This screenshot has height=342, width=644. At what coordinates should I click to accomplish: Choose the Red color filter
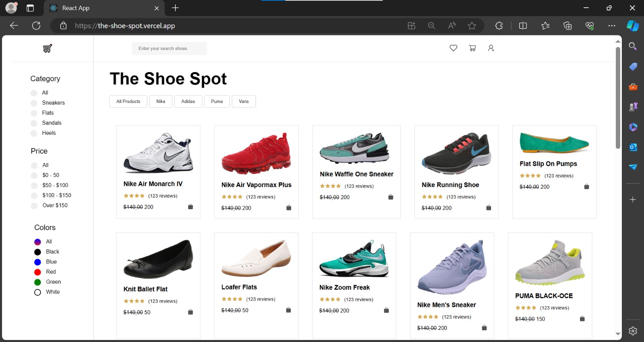tap(37, 272)
